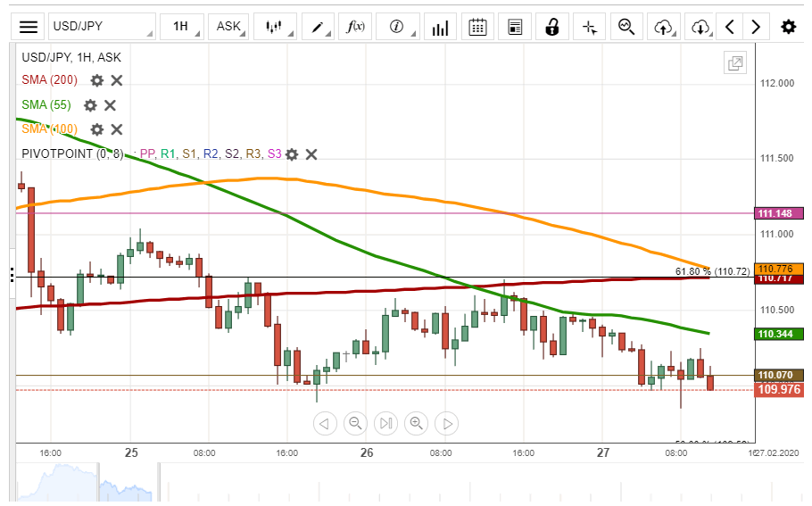Jump to latest candle button
This screenshot has height=506, width=812.
[385, 424]
